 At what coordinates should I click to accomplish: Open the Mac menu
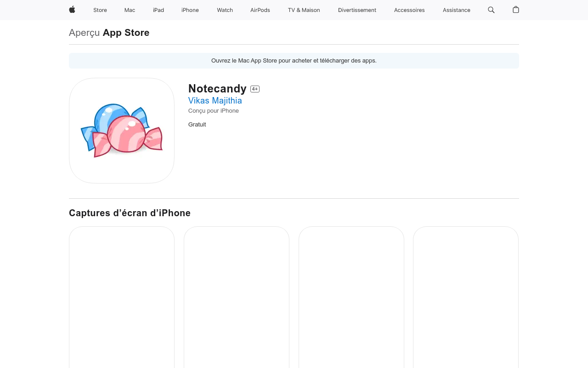[130, 10]
